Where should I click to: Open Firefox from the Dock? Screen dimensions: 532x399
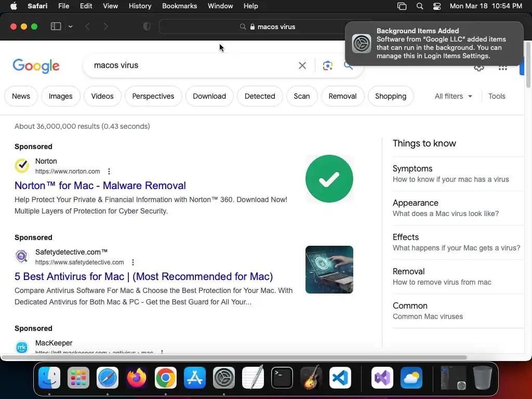click(137, 378)
